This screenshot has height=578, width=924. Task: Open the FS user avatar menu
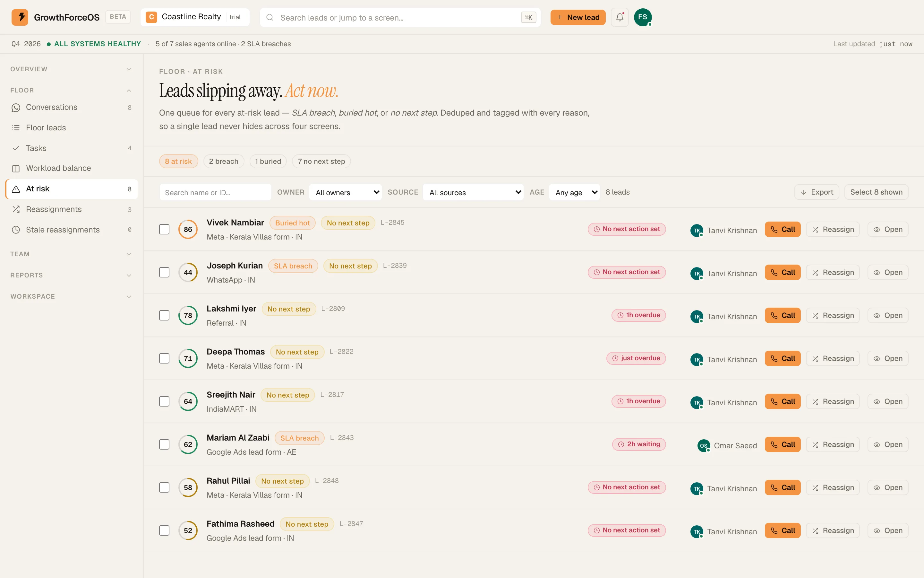coord(643,17)
